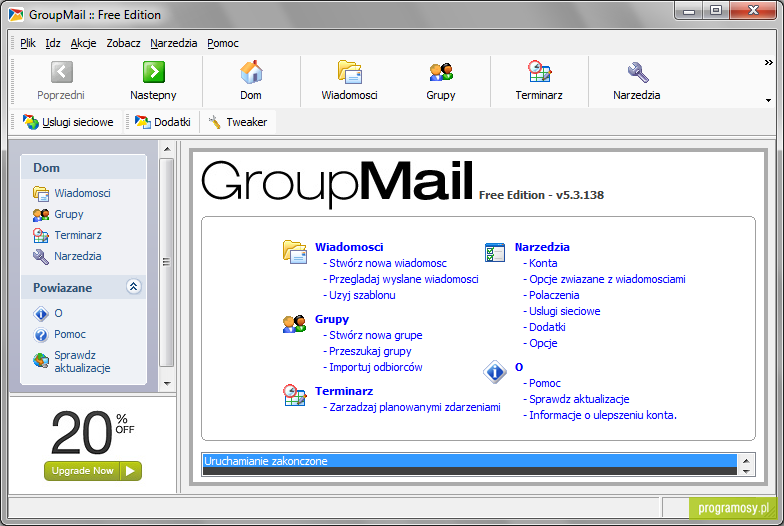Click the Grupy people icon in main panel
Image resolution: width=784 pixels, height=526 pixels.
(x=294, y=324)
